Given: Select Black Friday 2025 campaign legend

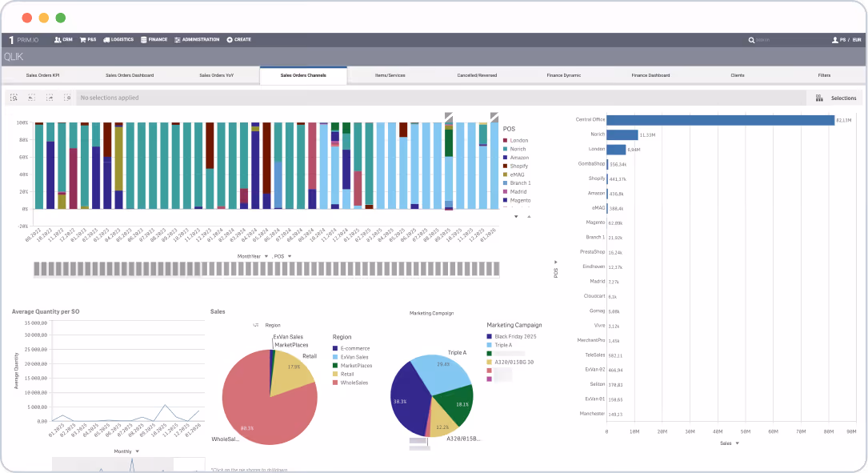Looking at the screenshot, I should coord(511,337).
